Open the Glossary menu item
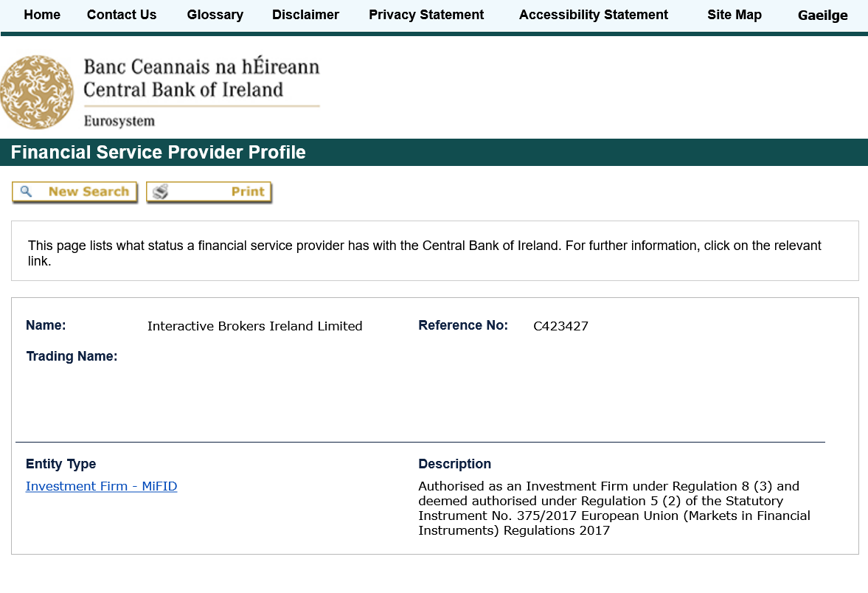The image size is (868, 593). click(215, 15)
